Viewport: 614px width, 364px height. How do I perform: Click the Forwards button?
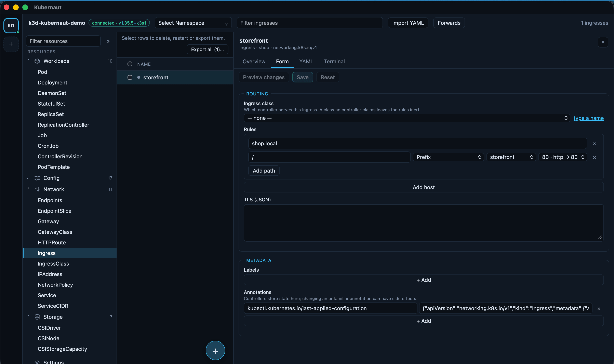click(x=449, y=23)
